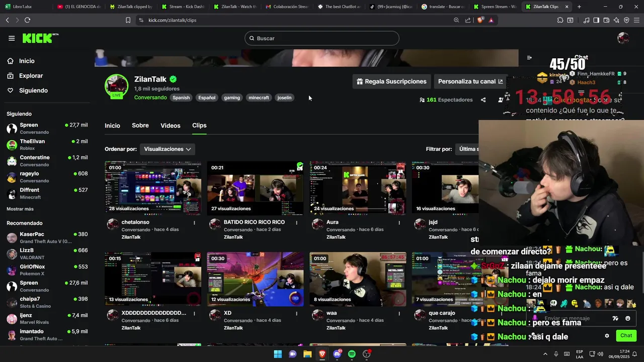Click the Spanish tag
Viewport: 644px width, 362px height.
tap(181, 98)
